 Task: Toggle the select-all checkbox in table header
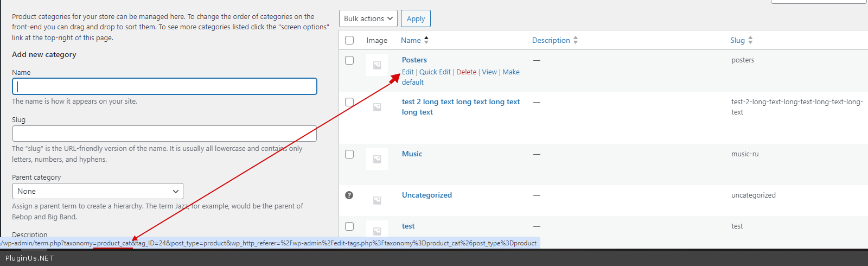[x=349, y=40]
